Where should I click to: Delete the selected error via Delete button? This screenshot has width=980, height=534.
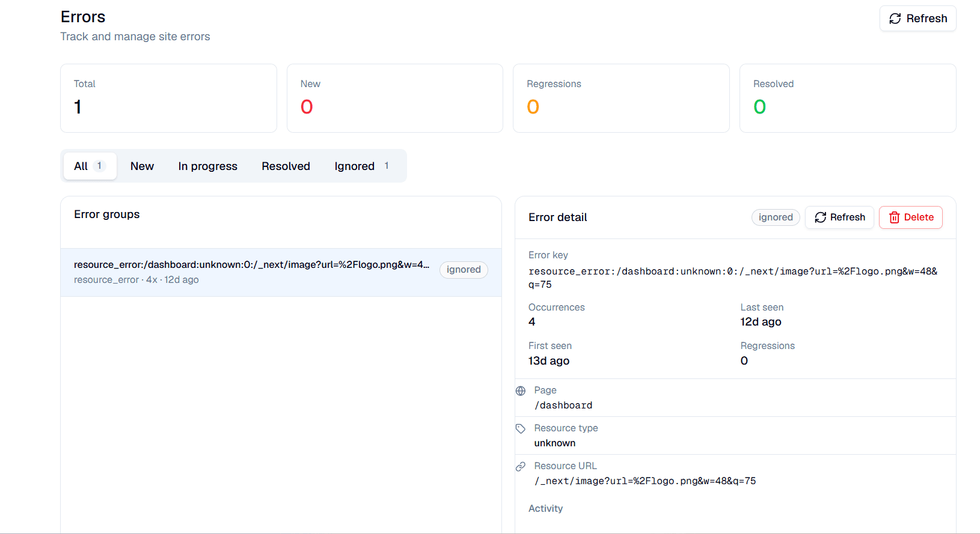tap(911, 217)
